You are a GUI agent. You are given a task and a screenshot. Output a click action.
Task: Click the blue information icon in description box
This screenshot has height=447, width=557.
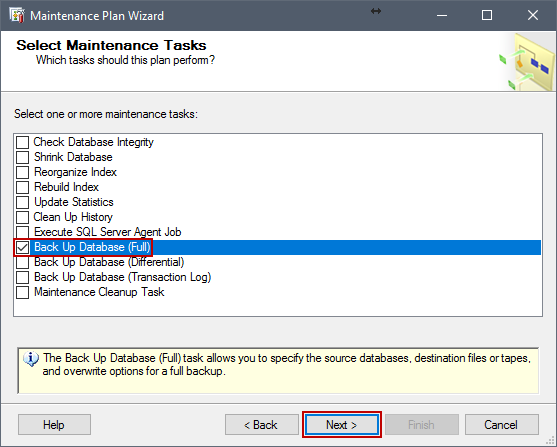pyautogui.click(x=31, y=359)
